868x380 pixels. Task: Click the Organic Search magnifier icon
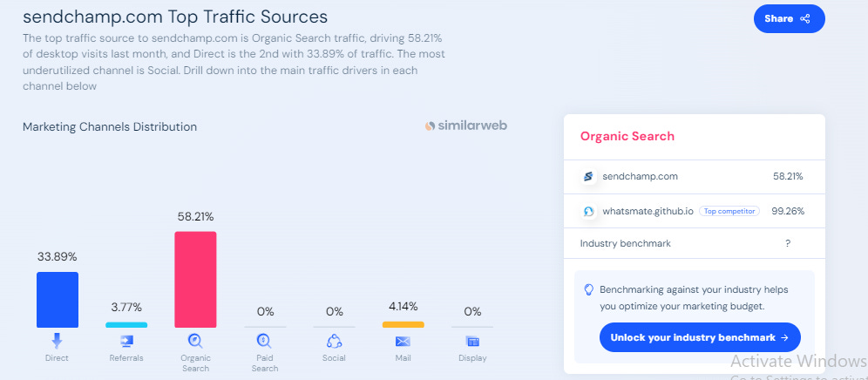(195, 342)
